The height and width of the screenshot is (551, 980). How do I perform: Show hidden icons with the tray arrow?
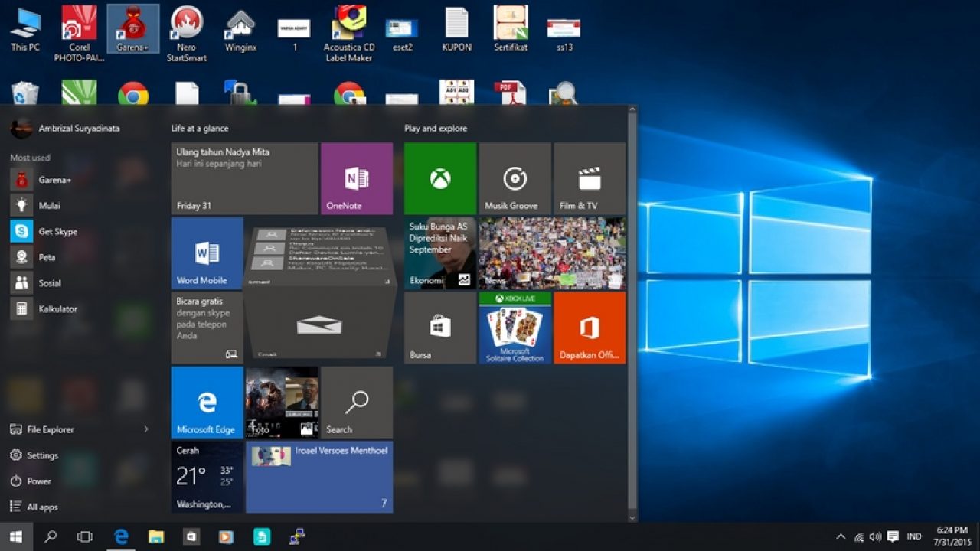[841, 536]
